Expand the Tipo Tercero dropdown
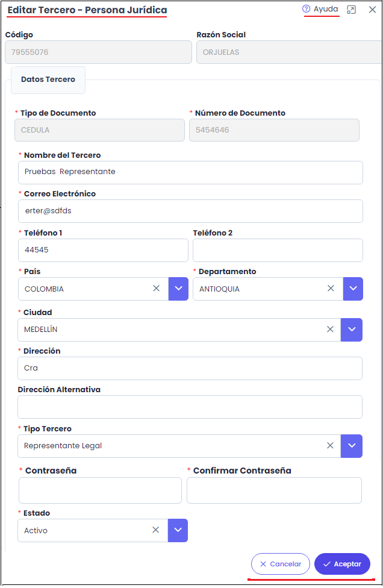Screen dimensions: 383x588 pyautogui.click(x=352, y=446)
